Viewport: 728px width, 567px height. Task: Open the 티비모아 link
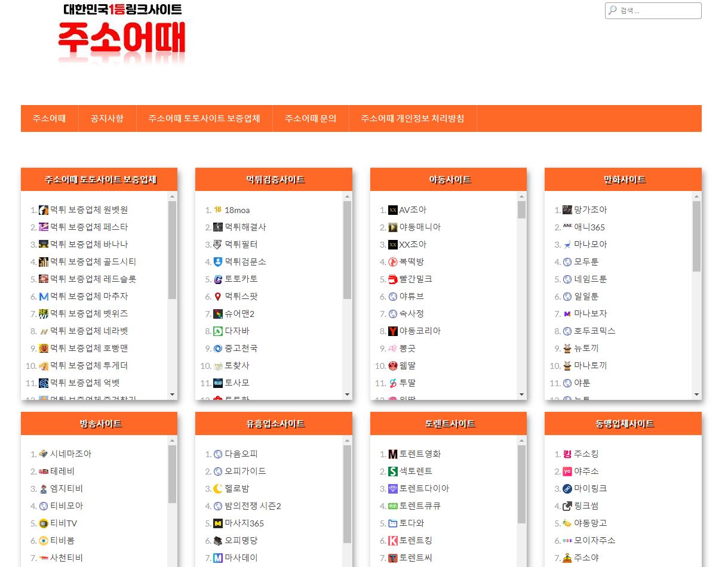click(x=67, y=506)
